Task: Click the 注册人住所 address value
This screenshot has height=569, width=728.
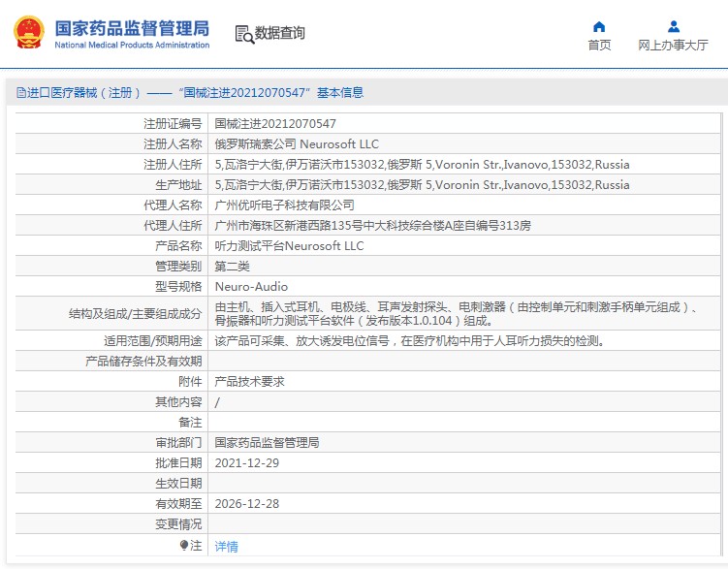Action: [422, 165]
